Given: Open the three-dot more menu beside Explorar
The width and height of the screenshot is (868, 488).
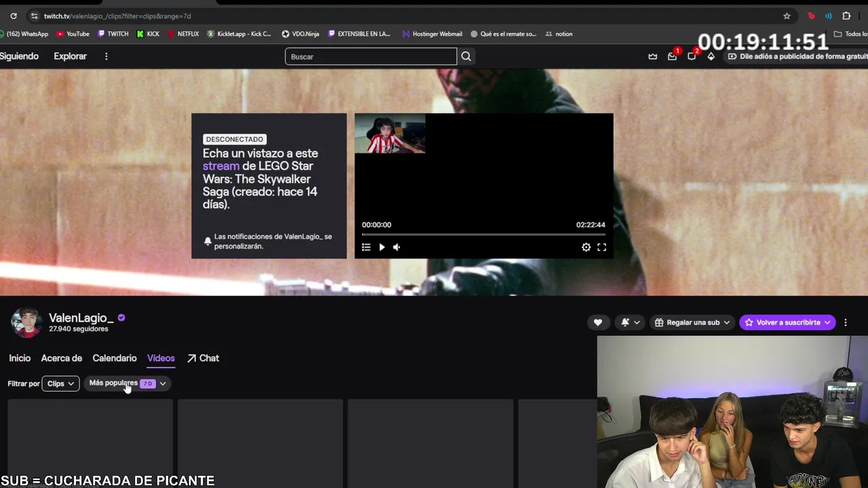Looking at the screenshot, I should click(x=106, y=56).
